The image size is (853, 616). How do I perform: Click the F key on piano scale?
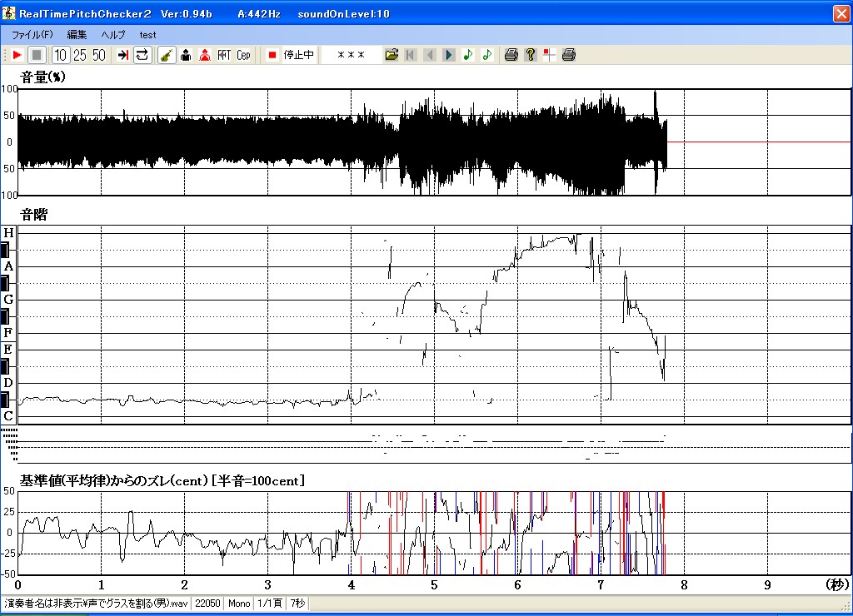tap(8, 332)
